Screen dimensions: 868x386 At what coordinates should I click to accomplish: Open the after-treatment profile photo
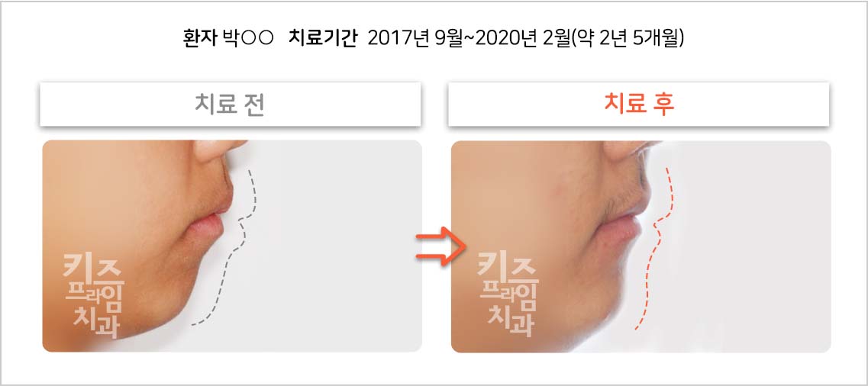[641, 246]
